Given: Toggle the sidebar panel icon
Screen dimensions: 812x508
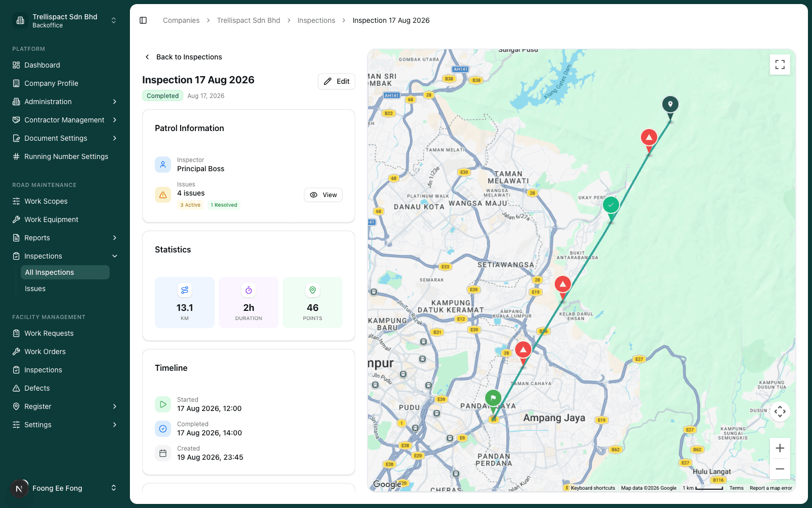Looking at the screenshot, I should [143, 20].
